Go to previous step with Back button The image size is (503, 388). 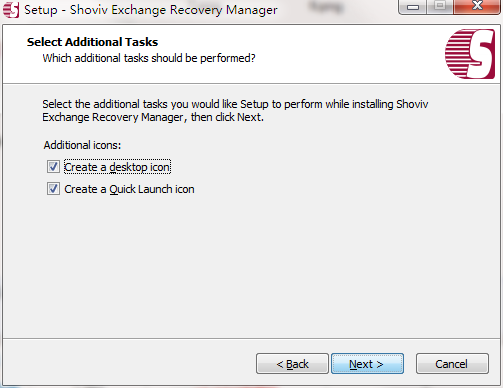[292, 364]
